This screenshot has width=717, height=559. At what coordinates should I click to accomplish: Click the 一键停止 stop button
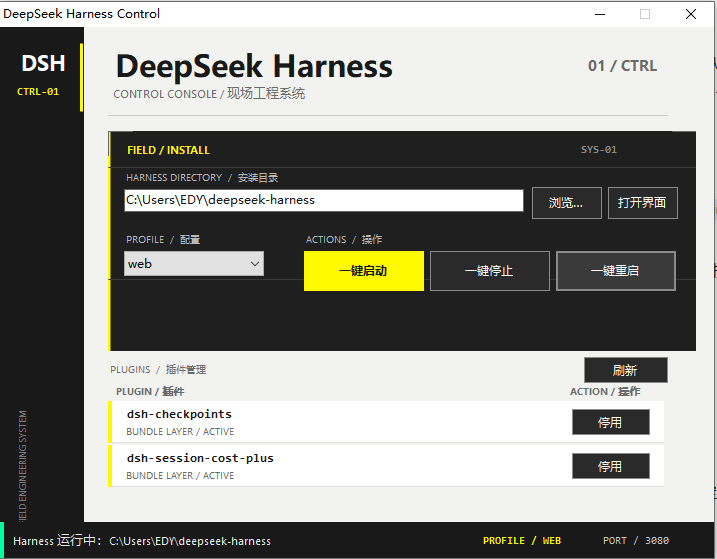[490, 270]
